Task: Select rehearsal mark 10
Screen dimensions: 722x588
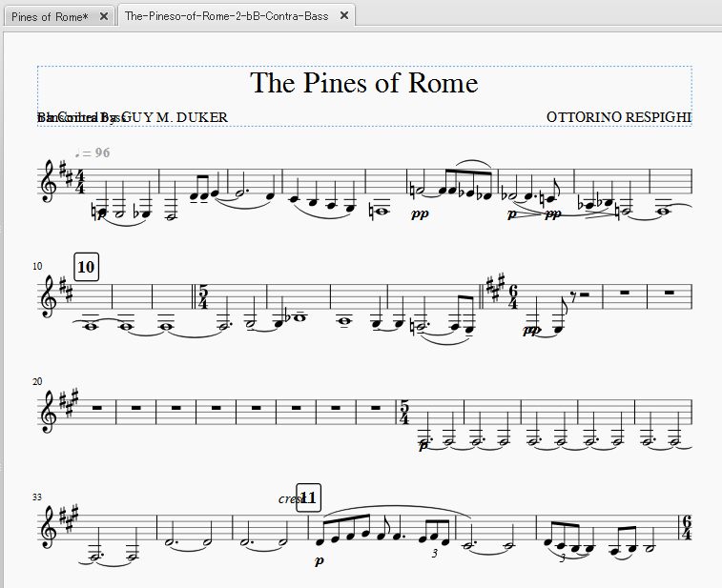Action: coord(87,267)
